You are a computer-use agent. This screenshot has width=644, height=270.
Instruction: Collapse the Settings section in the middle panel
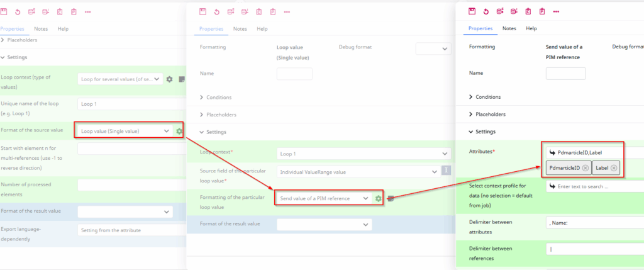[x=213, y=132]
